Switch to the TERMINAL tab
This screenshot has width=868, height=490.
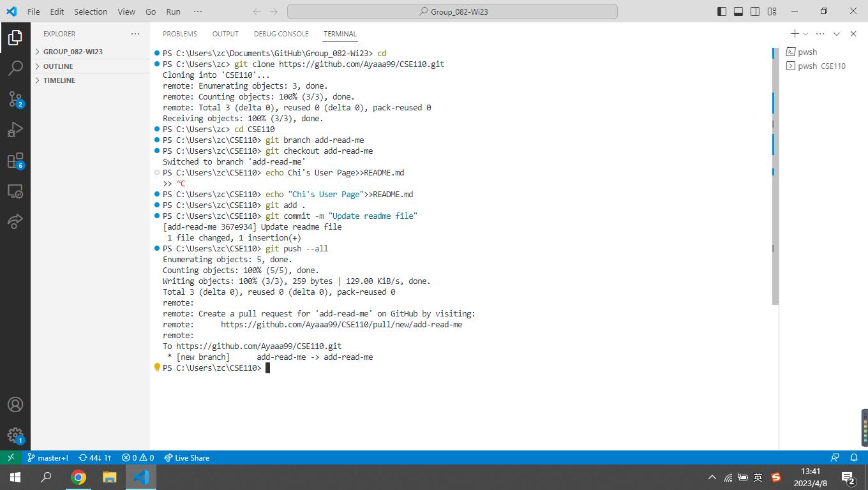tap(340, 34)
